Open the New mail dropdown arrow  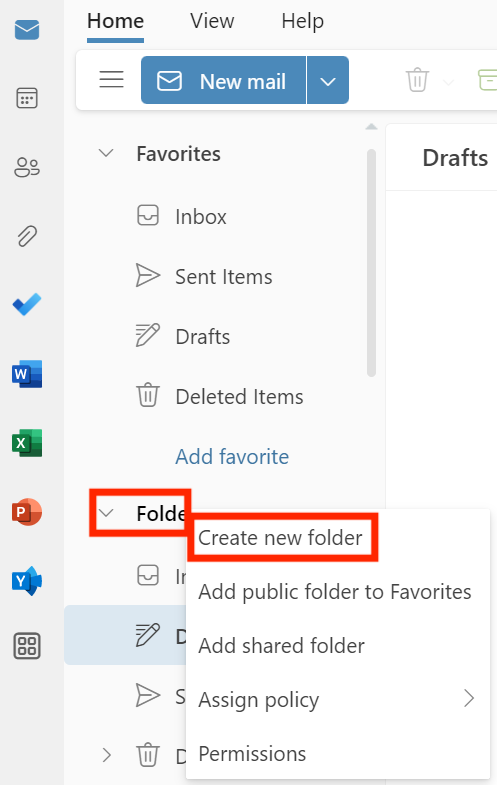click(328, 80)
